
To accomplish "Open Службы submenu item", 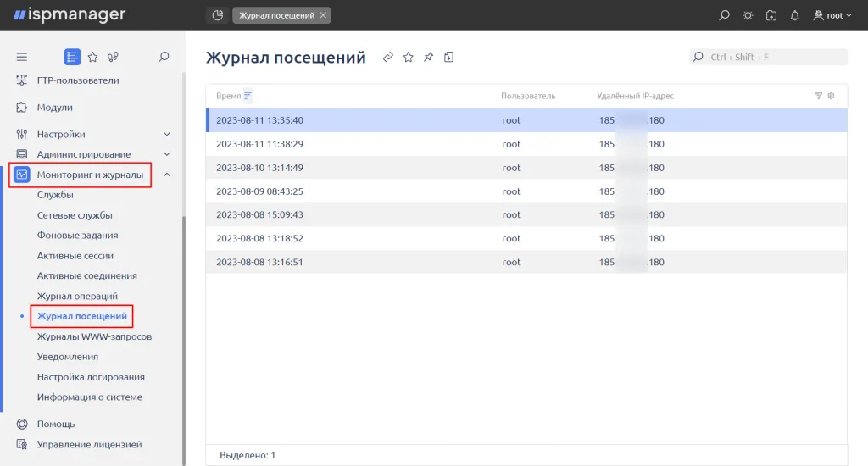I will 55,195.
